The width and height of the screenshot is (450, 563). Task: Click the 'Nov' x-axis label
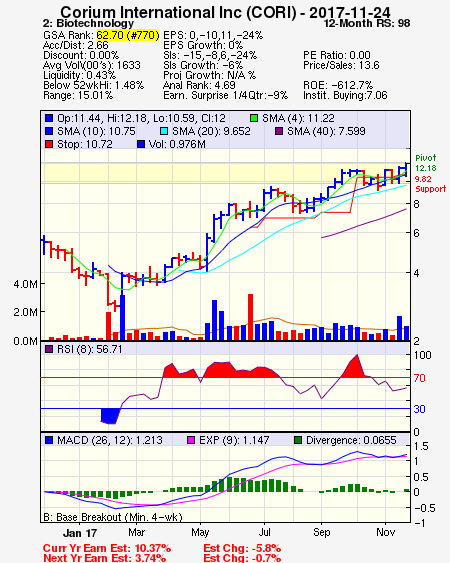(385, 532)
